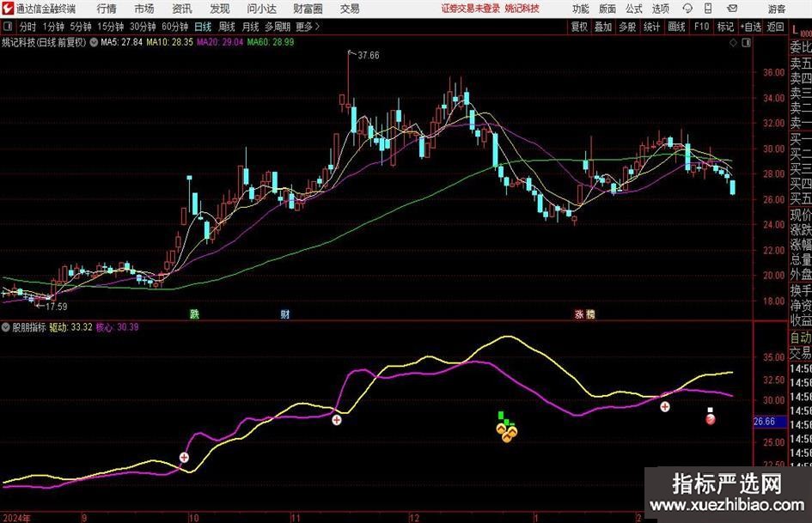Click the 画线 drawing button
The height and width of the screenshot is (523, 812).
(677, 27)
